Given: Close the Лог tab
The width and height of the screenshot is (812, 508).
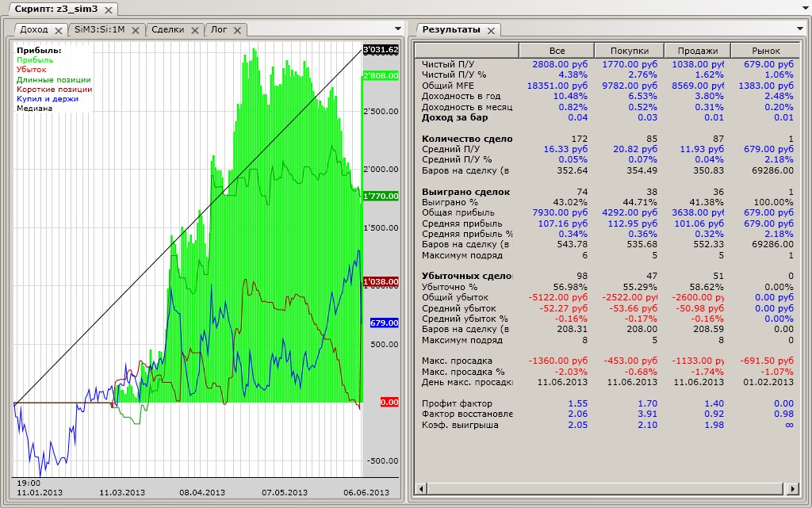Looking at the screenshot, I should tap(237, 30).
